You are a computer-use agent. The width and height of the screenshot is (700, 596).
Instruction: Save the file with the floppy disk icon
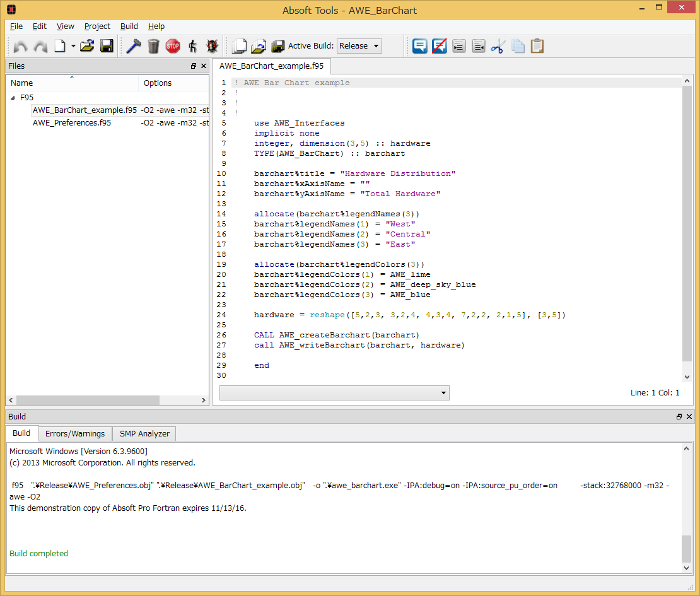[x=107, y=46]
